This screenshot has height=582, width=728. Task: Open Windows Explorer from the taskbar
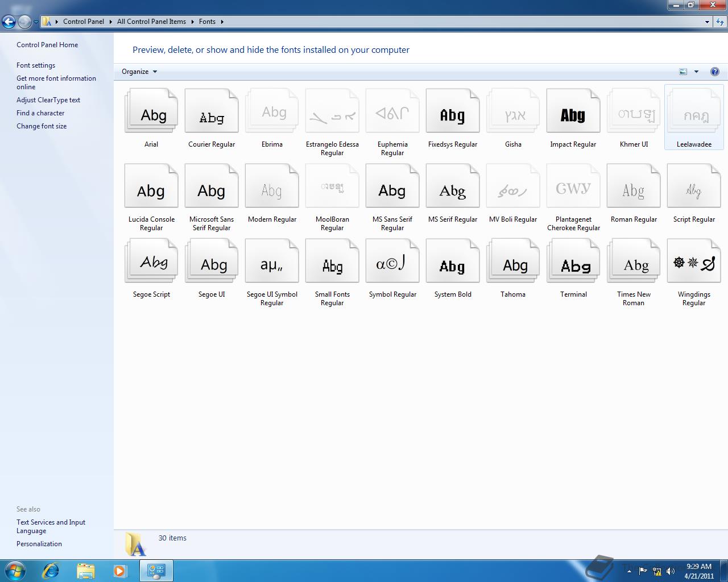pos(85,571)
